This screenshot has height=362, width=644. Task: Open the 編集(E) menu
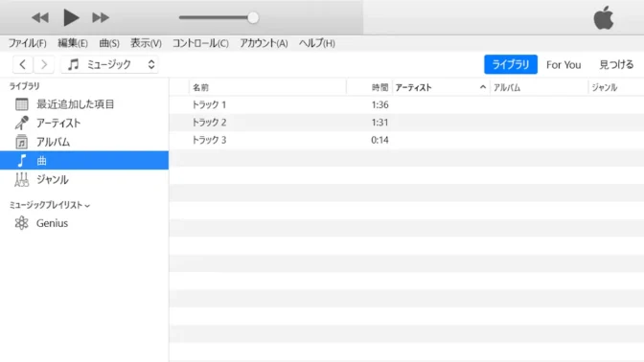[73, 43]
